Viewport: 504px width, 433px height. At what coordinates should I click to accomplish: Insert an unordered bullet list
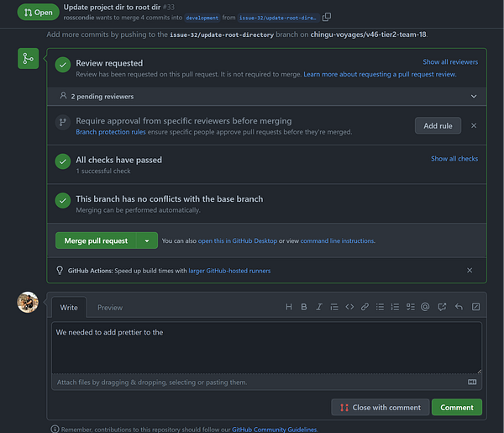click(x=380, y=307)
